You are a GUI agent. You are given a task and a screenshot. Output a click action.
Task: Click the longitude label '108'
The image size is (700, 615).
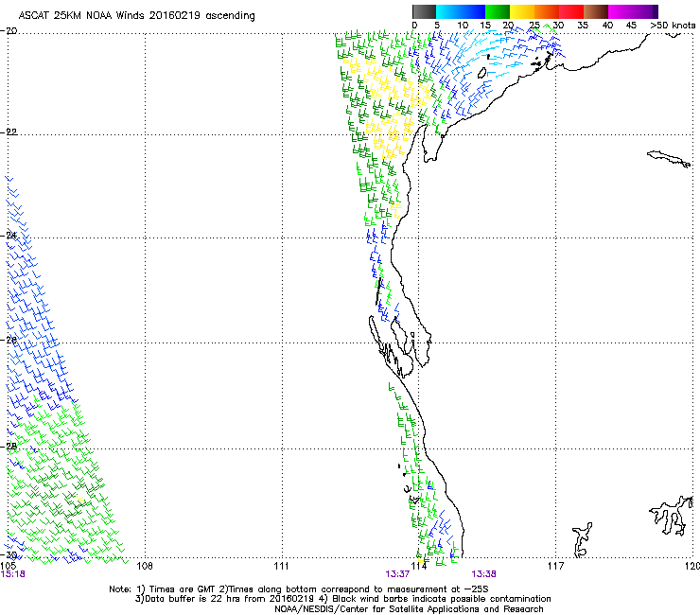pos(145,566)
